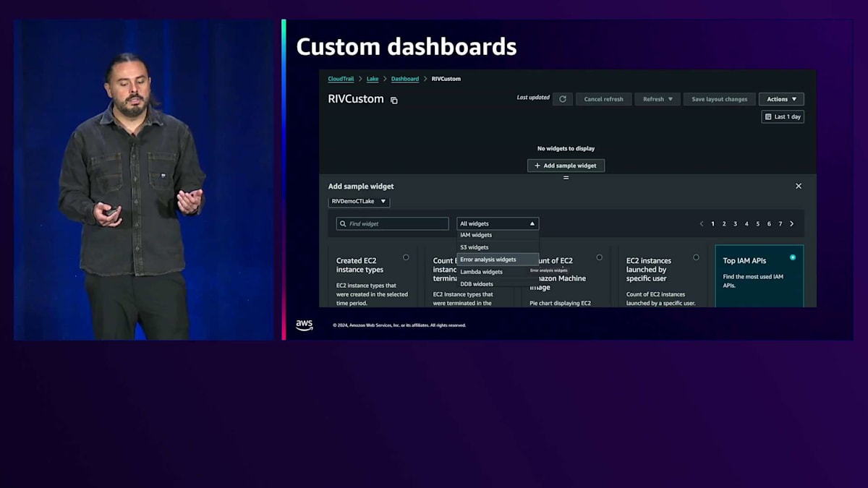Click the Cancel refresh button
The height and width of the screenshot is (488, 868).
(x=604, y=99)
